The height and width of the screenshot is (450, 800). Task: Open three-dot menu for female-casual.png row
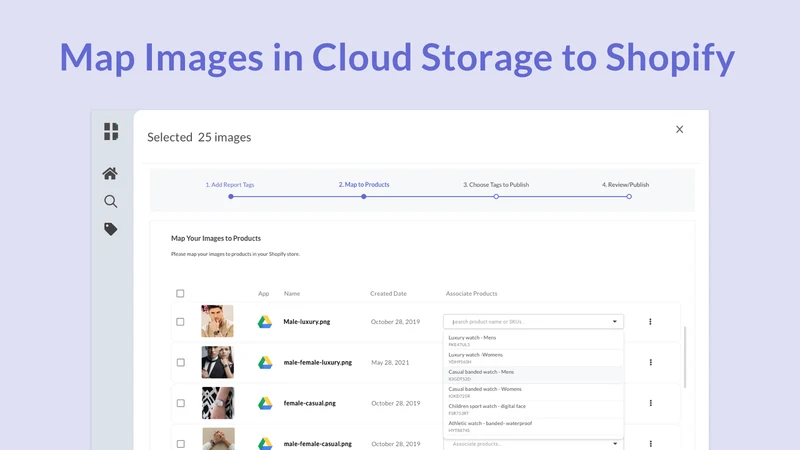[651, 403]
